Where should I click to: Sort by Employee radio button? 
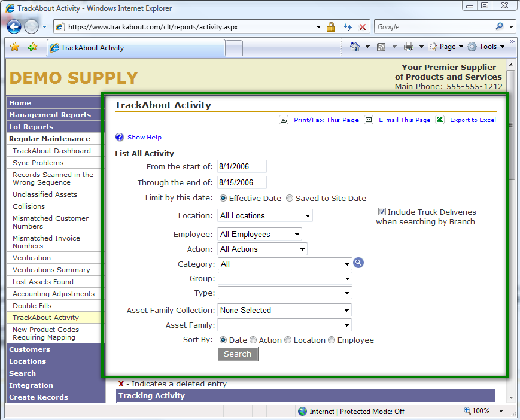[x=332, y=340]
